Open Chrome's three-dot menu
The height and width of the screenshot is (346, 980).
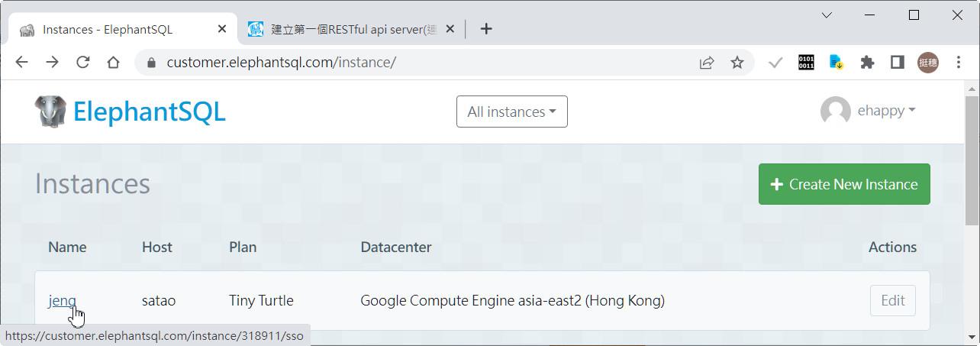click(959, 63)
